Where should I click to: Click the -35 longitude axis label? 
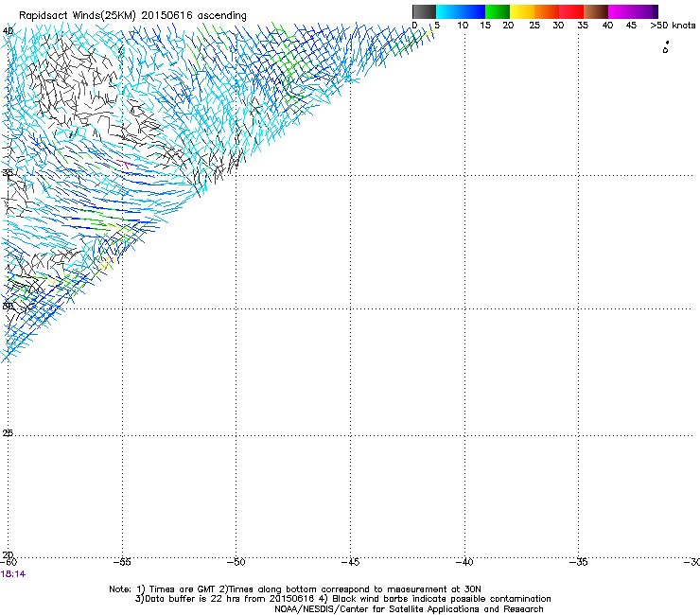[x=579, y=562]
